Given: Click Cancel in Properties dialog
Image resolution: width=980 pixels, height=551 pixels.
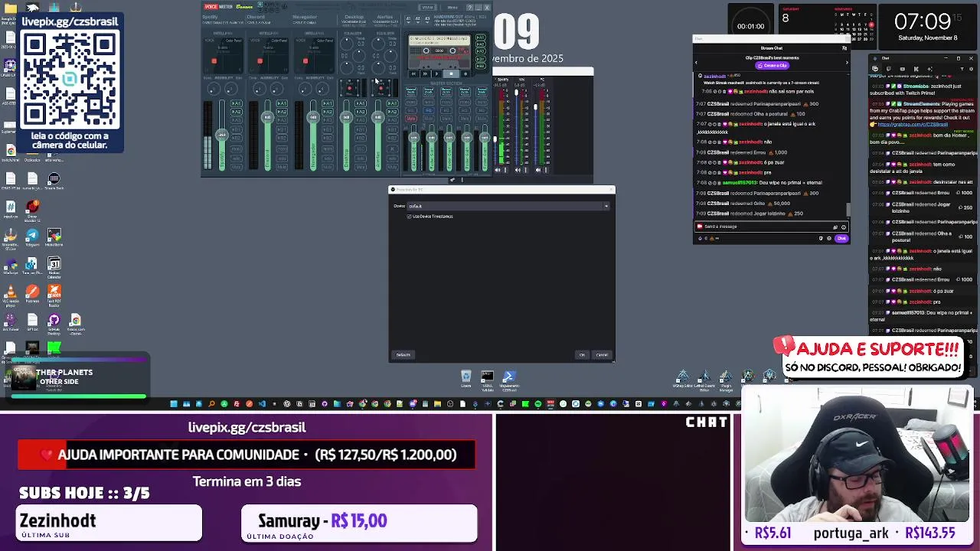Looking at the screenshot, I should coord(602,354).
